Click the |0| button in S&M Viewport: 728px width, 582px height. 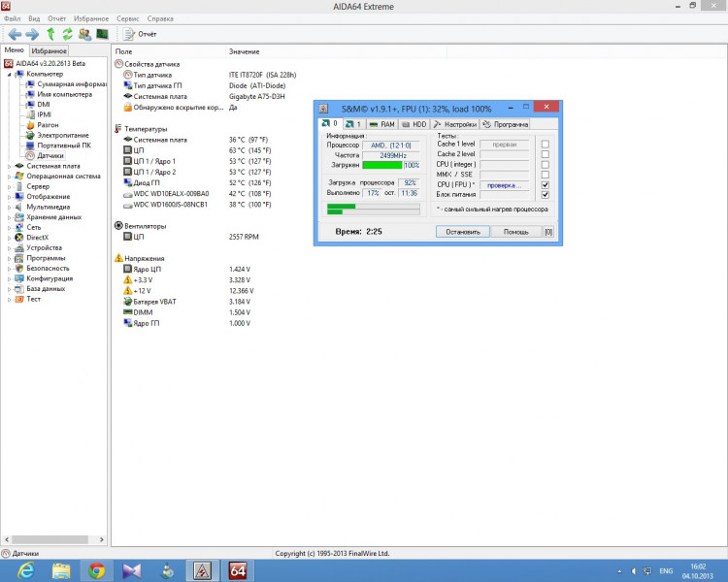tap(548, 232)
